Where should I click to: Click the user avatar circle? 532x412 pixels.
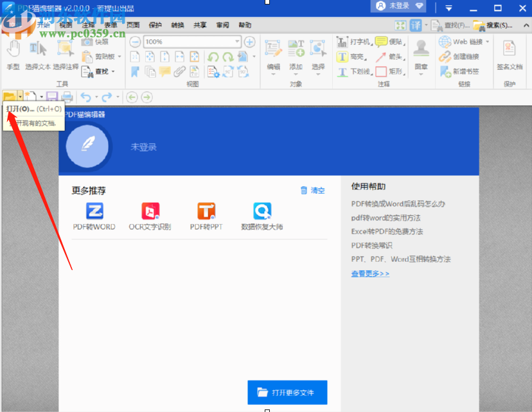pos(87,146)
